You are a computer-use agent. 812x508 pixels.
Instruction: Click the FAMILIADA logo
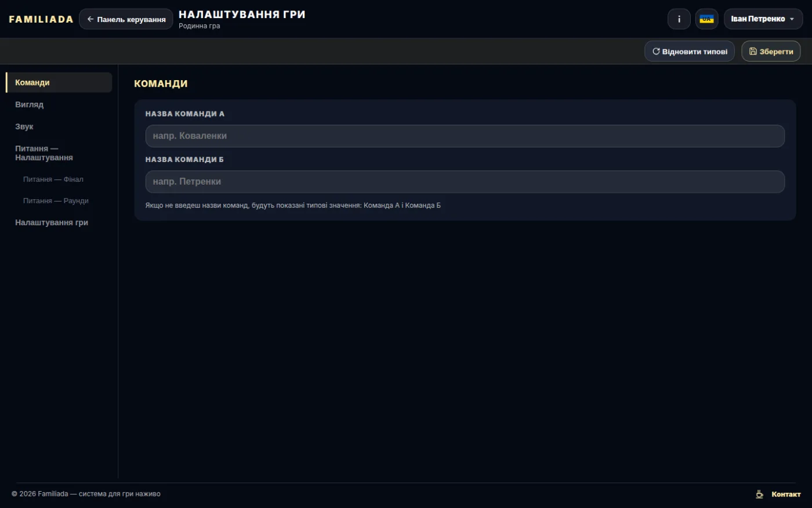pos(41,19)
